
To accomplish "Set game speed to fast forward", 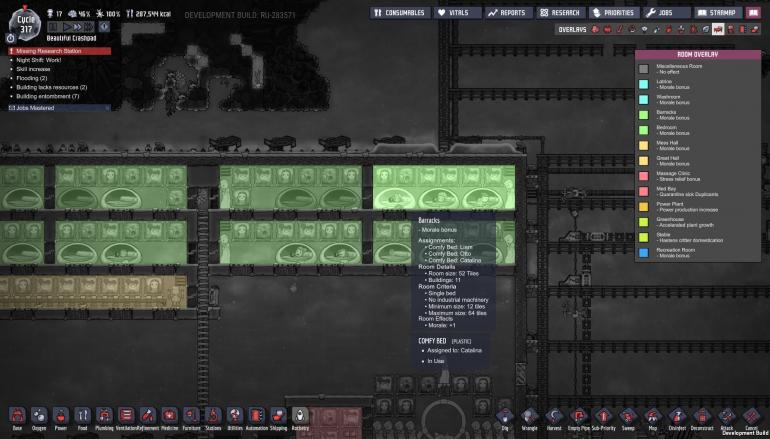I will click(x=77, y=27).
